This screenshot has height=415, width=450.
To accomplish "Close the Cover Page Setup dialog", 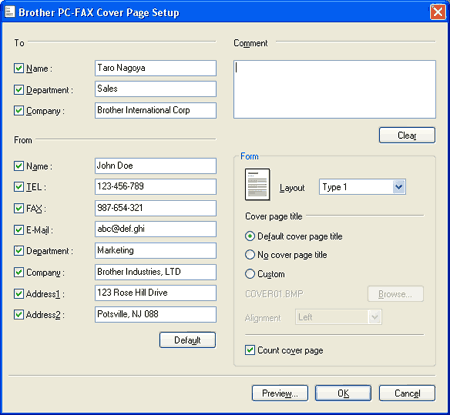I will point(438,12).
